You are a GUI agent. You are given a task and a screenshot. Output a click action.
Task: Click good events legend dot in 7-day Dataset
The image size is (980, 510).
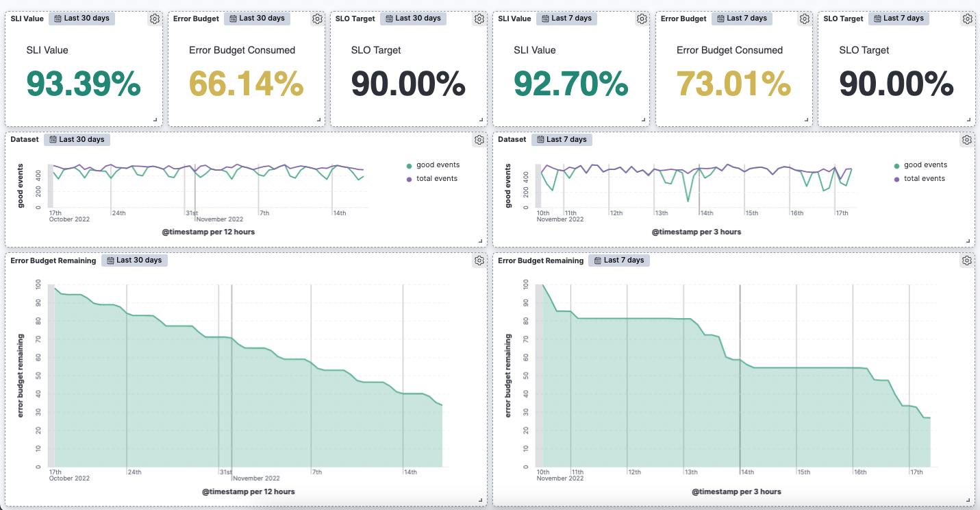click(896, 165)
